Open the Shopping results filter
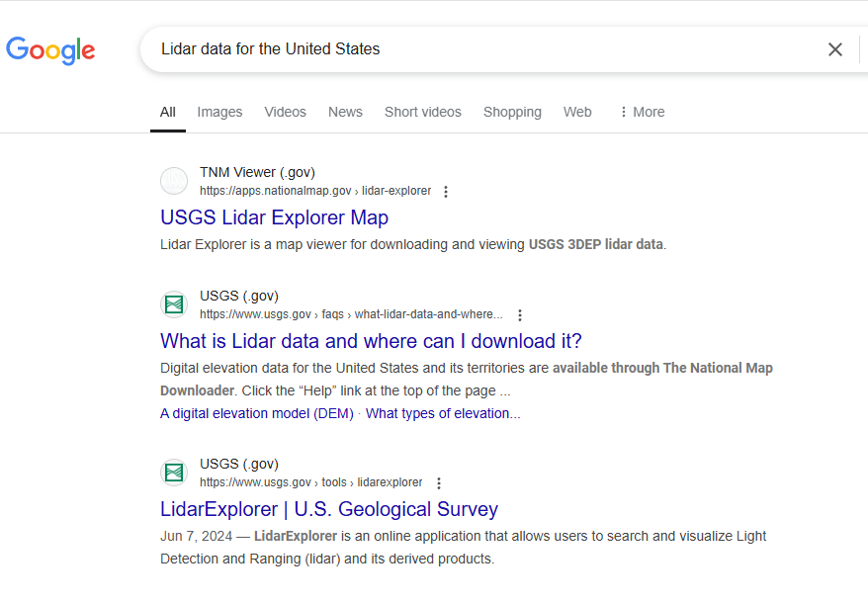 (x=512, y=112)
